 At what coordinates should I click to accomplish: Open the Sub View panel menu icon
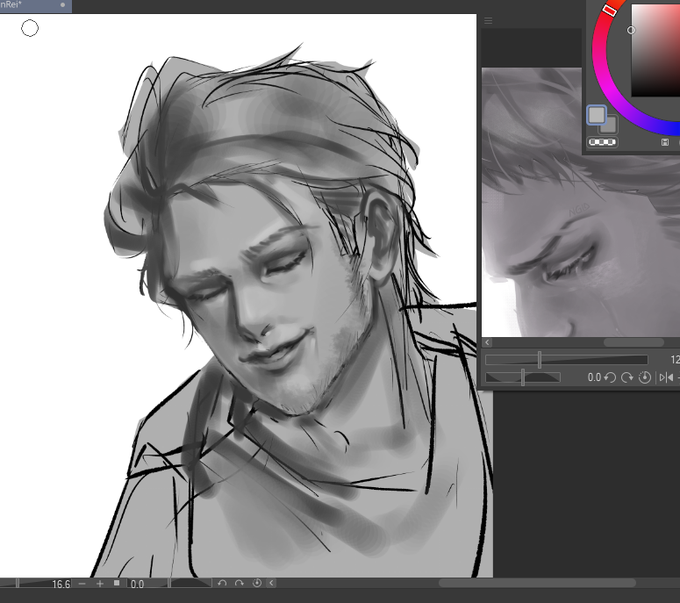(x=488, y=21)
